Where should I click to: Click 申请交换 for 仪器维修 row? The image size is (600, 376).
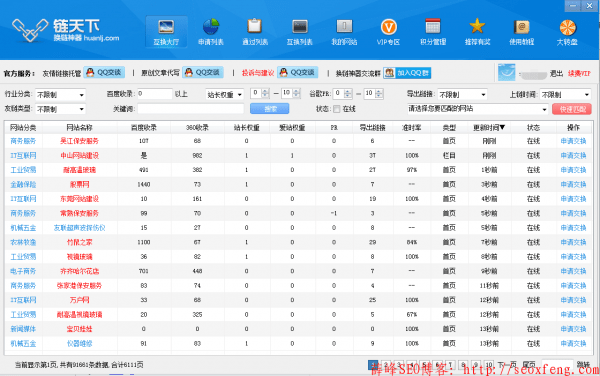(573, 343)
